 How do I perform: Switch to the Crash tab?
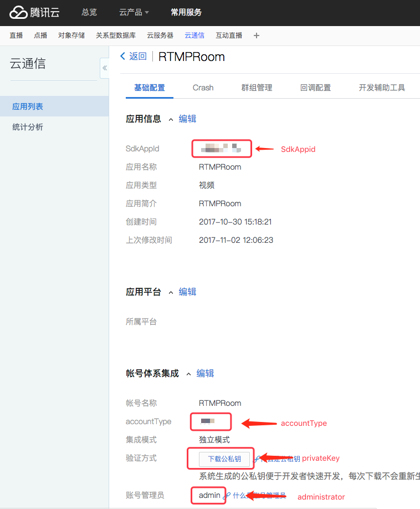click(203, 88)
